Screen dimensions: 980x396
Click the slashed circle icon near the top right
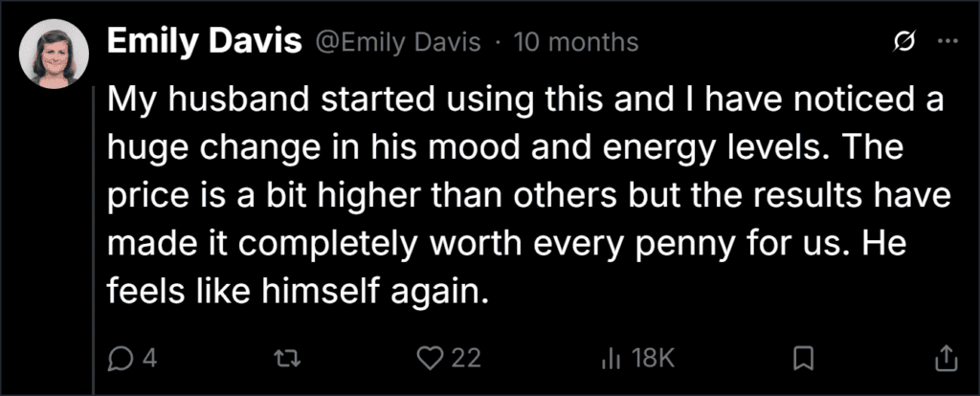pos(904,42)
